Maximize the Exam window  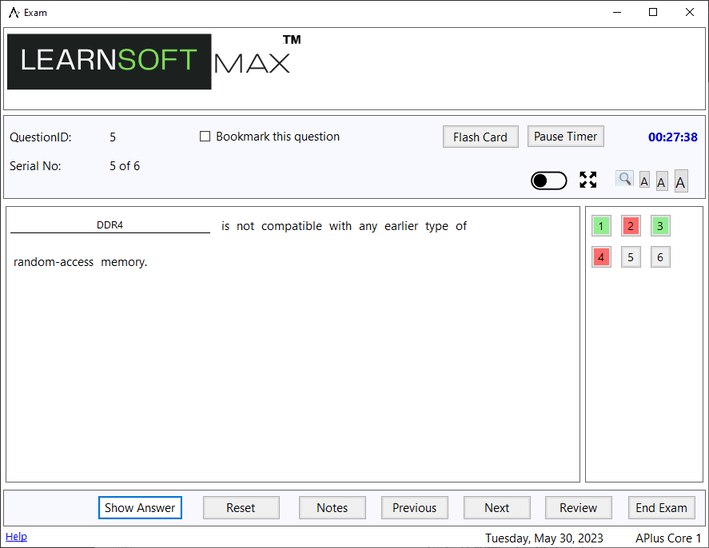(x=653, y=12)
